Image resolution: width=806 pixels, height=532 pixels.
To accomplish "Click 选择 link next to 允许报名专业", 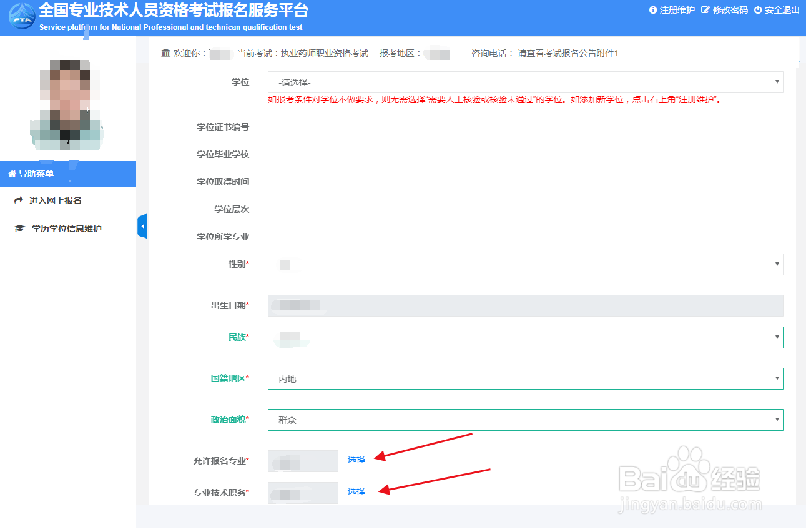I will [x=355, y=459].
